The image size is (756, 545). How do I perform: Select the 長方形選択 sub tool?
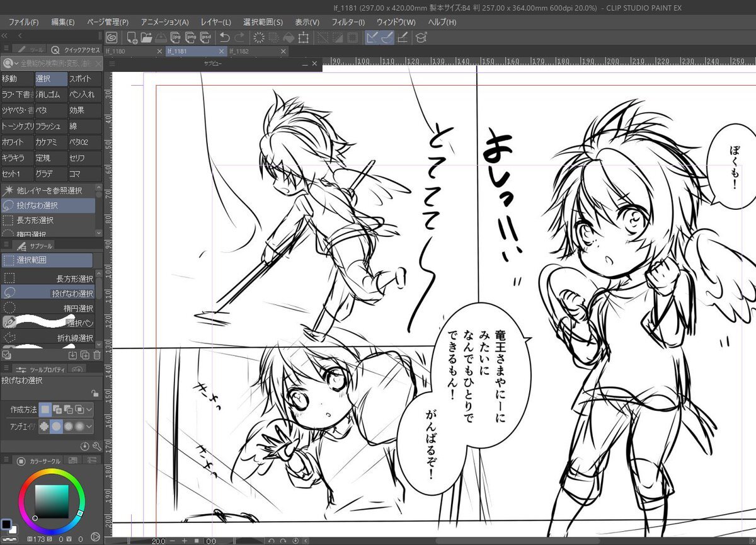pos(48,278)
